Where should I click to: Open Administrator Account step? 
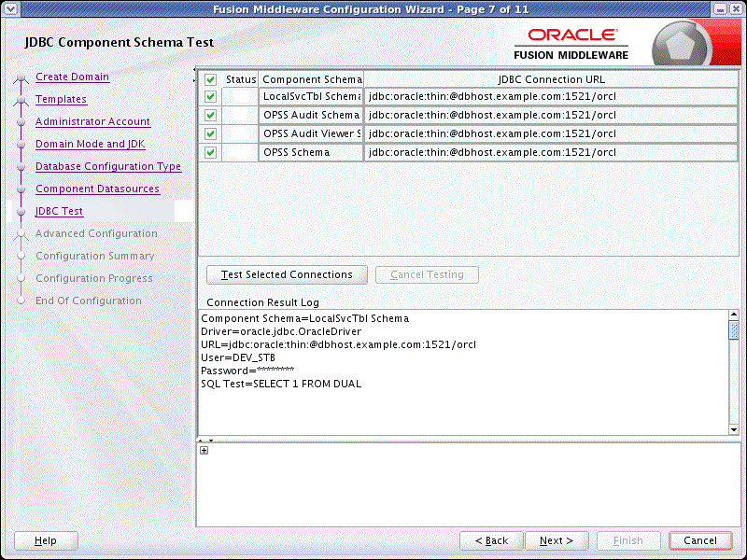tap(92, 121)
